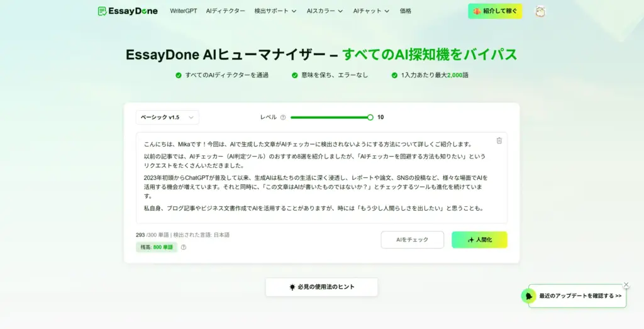Click 紹介して稼ぐ referral button
The height and width of the screenshot is (329, 644).
495,11
